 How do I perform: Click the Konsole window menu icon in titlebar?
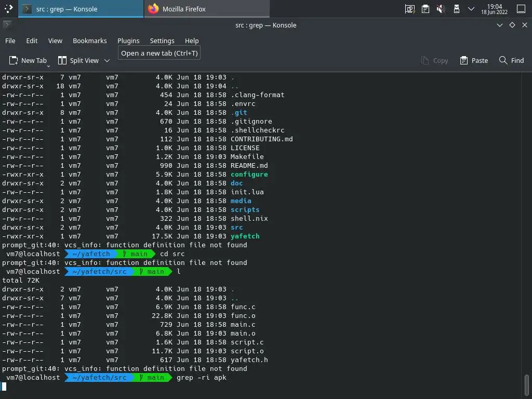pyautogui.click(x=7, y=25)
